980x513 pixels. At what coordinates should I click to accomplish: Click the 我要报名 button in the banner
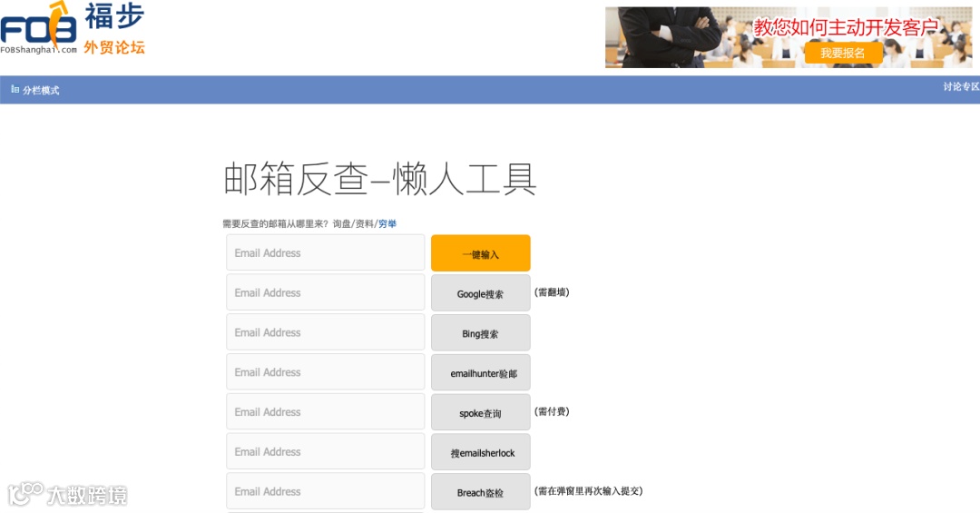842,54
